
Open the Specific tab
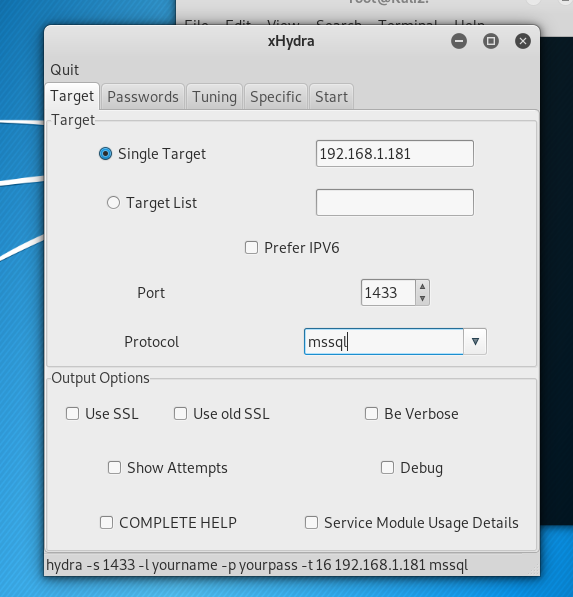point(276,97)
